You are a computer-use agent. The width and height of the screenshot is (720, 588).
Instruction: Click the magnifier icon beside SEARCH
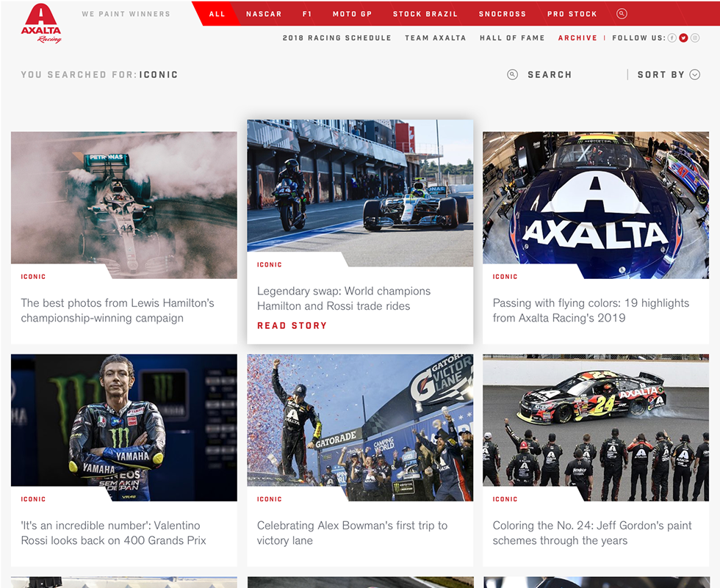(513, 74)
